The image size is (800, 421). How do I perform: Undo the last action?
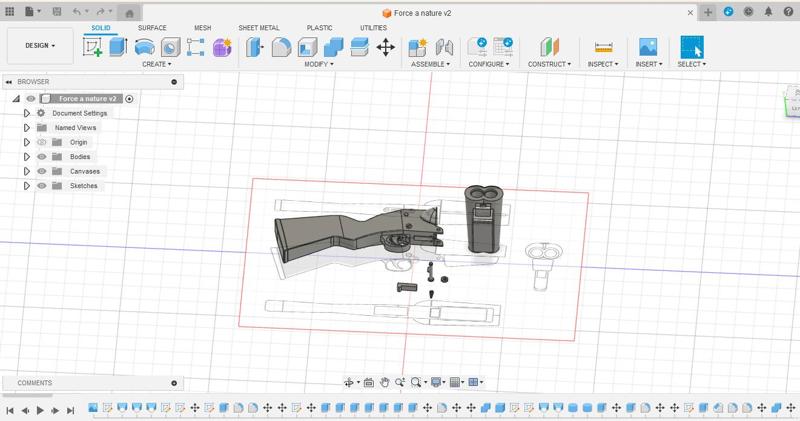tap(77, 11)
